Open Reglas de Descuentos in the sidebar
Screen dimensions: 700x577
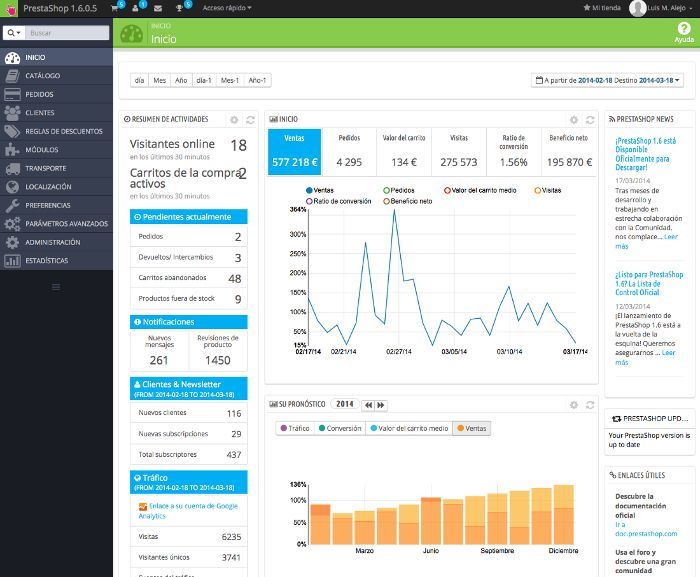click(56, 131)
